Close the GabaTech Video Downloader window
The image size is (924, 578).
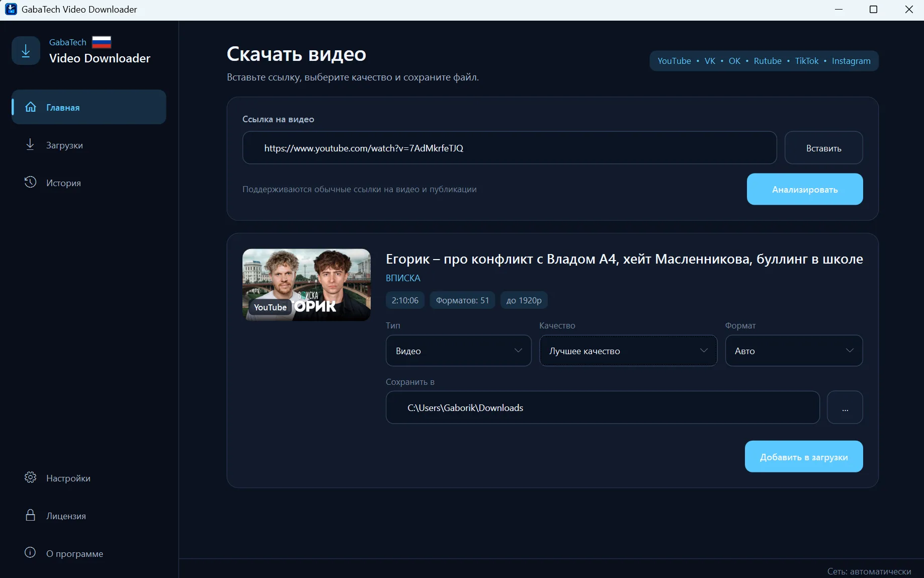[x=909, y=10]
